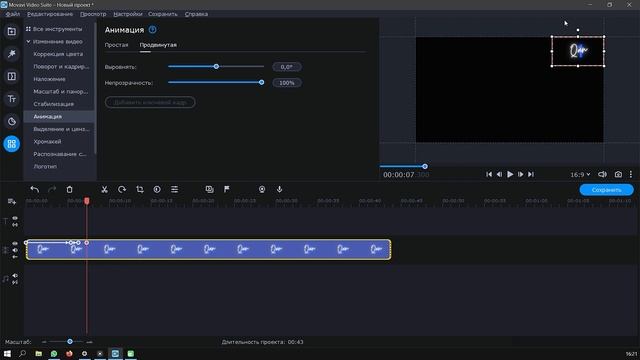640x360 pixels.
Task: Select Стабилизация tool
Action: pos(53,104)
